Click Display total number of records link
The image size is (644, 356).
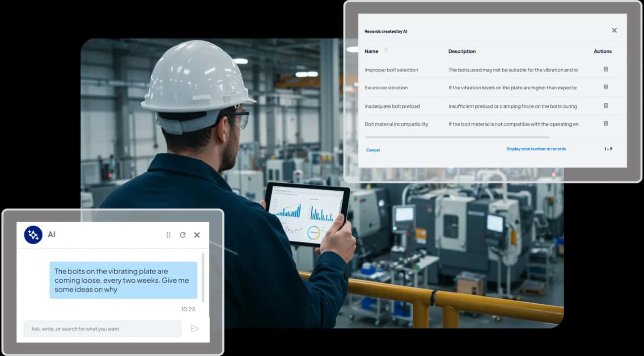tap(536, 149)
